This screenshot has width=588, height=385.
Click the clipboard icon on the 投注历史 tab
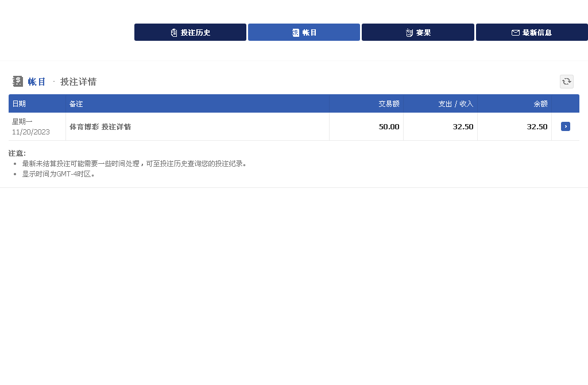[174, 33]
